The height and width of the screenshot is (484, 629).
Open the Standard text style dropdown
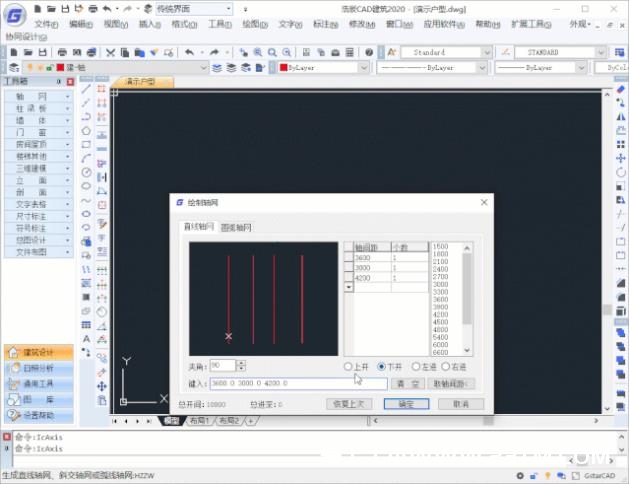[486, 53]
